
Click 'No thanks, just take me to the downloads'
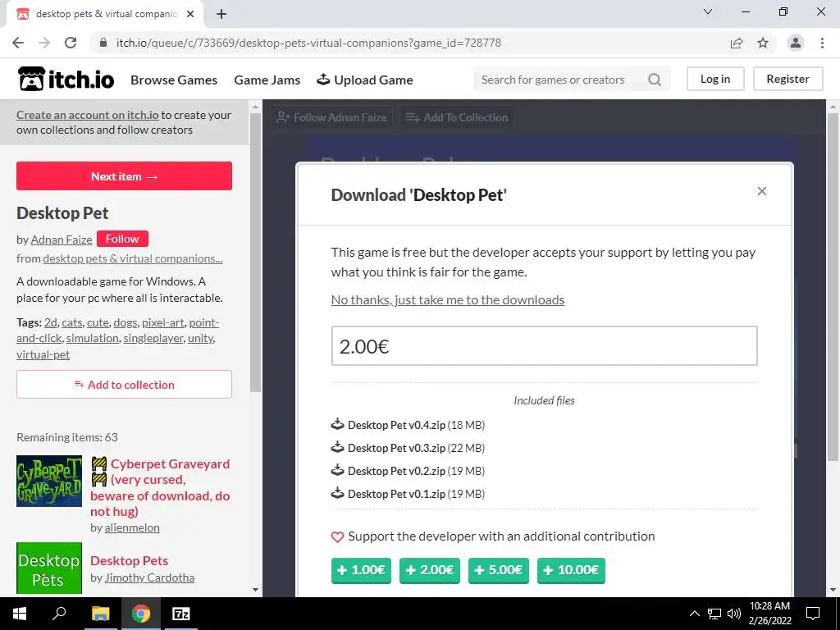pyautogui.click(x=448, y=300)
